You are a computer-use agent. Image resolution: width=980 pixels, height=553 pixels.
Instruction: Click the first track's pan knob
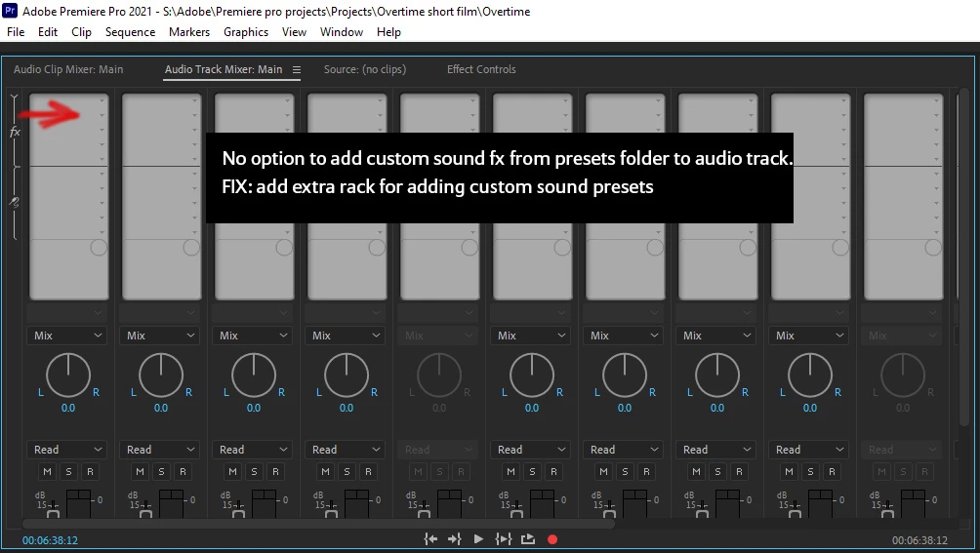click(x=68, y=375)
